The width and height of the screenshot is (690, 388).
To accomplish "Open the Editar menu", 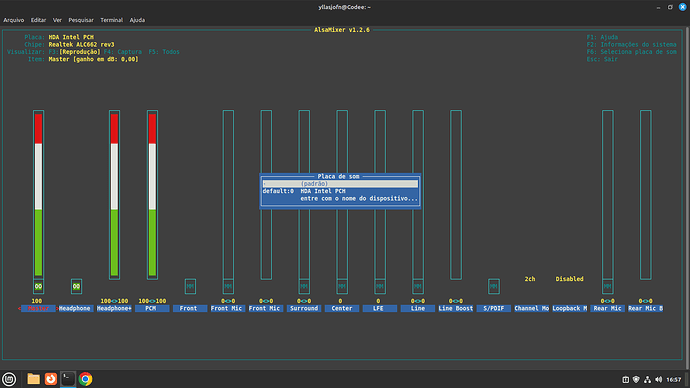I will tap(38, 20).
